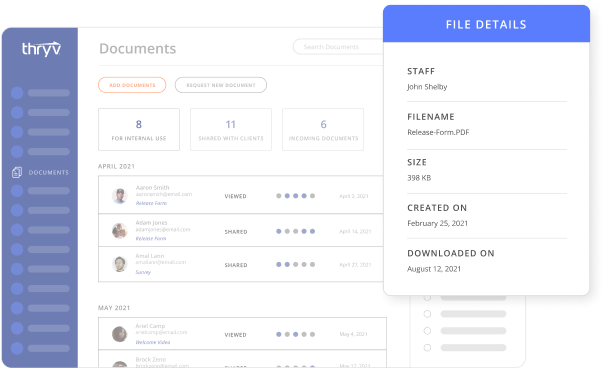Screen dimensions: 605x377
Task: Open Aaron Smith's Release Form link
Action: point(151,203)
